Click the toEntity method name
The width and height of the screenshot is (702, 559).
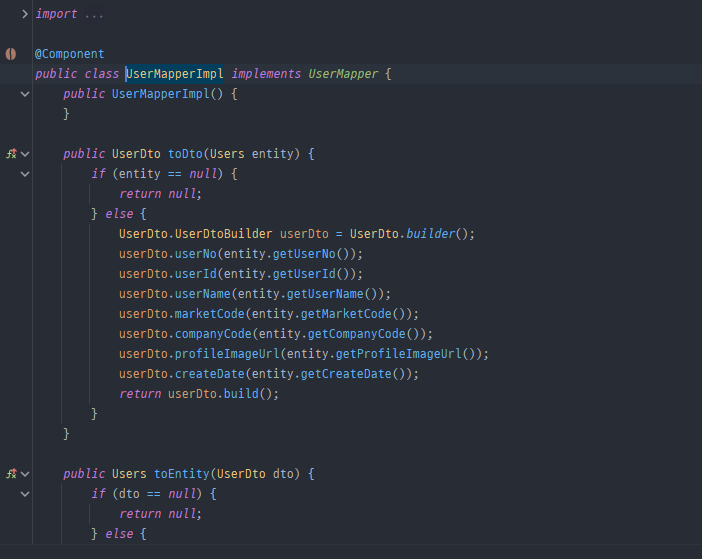point(181,474)
